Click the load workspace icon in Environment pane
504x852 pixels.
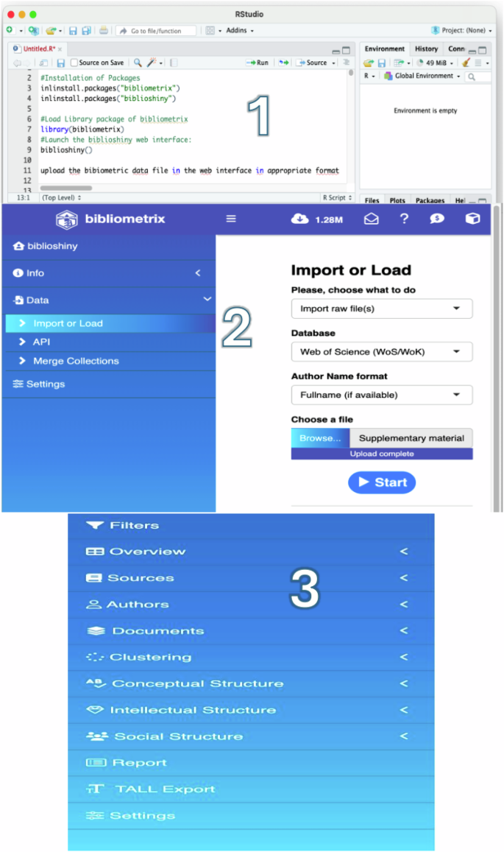(369, 63)
